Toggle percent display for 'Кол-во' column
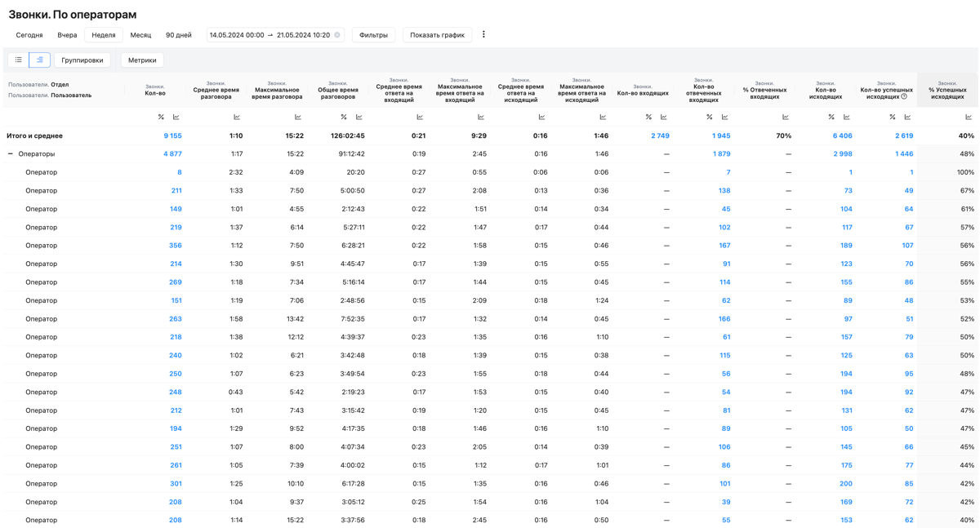Image resolution: width=980 pixels, height=528 pixels. [161, 117]
